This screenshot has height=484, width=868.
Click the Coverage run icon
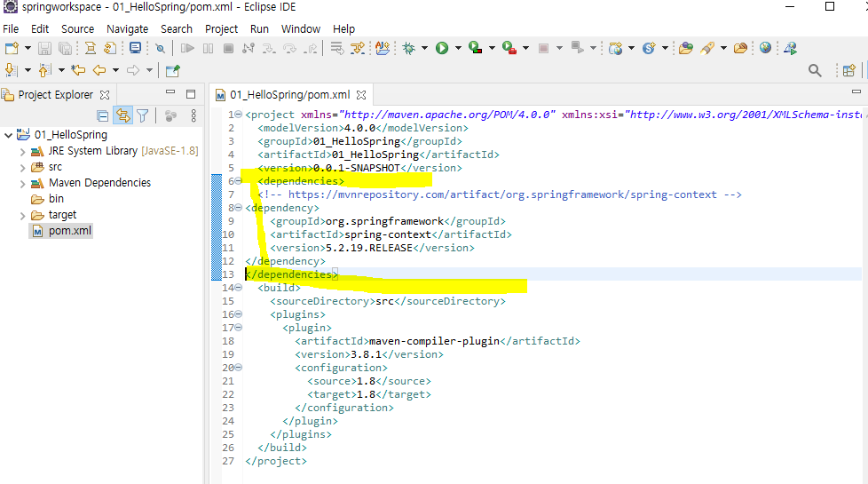(475, 48)
